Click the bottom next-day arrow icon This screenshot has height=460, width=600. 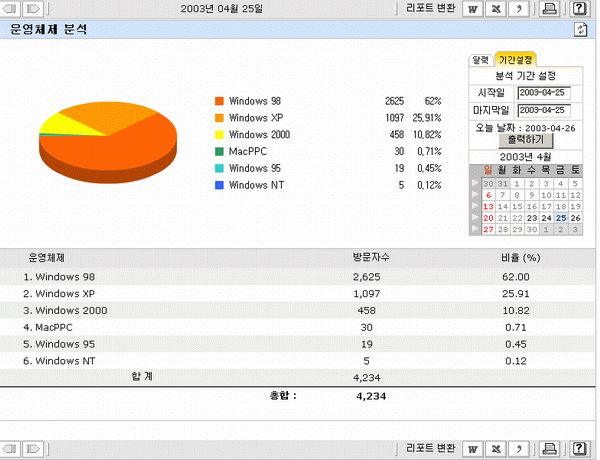pos(33,449)
